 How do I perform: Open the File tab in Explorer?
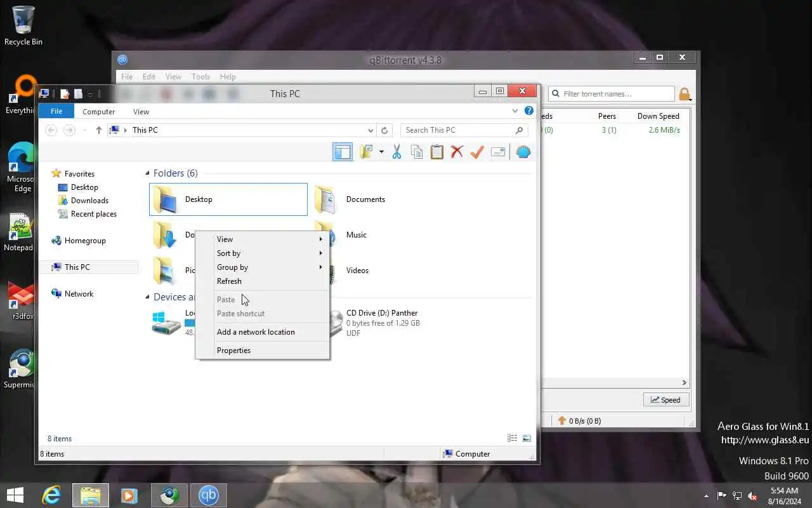pos(56,111)
